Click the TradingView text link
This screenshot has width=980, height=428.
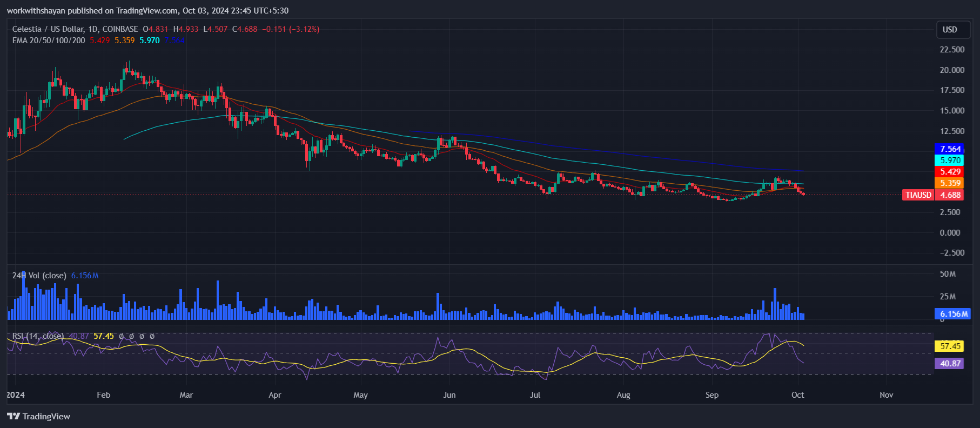point(46,416)
